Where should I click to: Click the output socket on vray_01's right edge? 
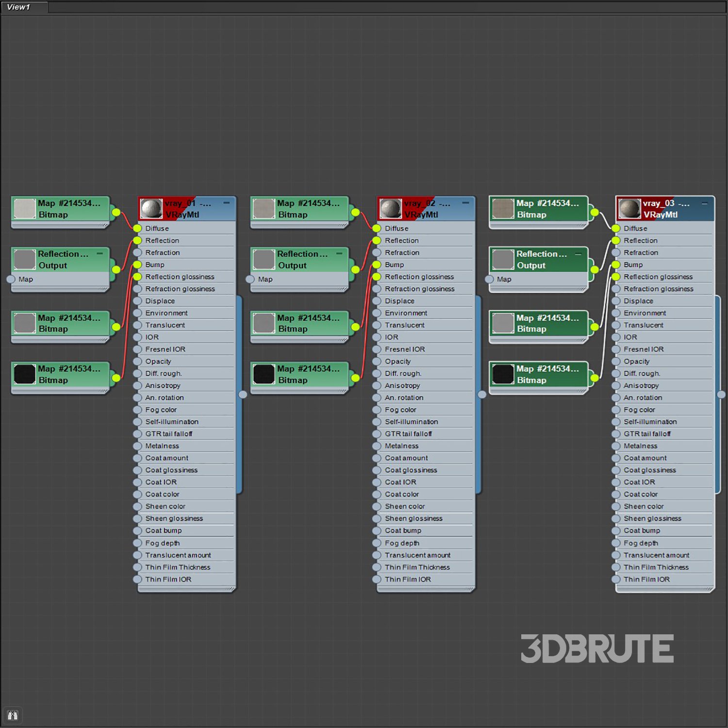pyautogui.click(x=243, y=395)
